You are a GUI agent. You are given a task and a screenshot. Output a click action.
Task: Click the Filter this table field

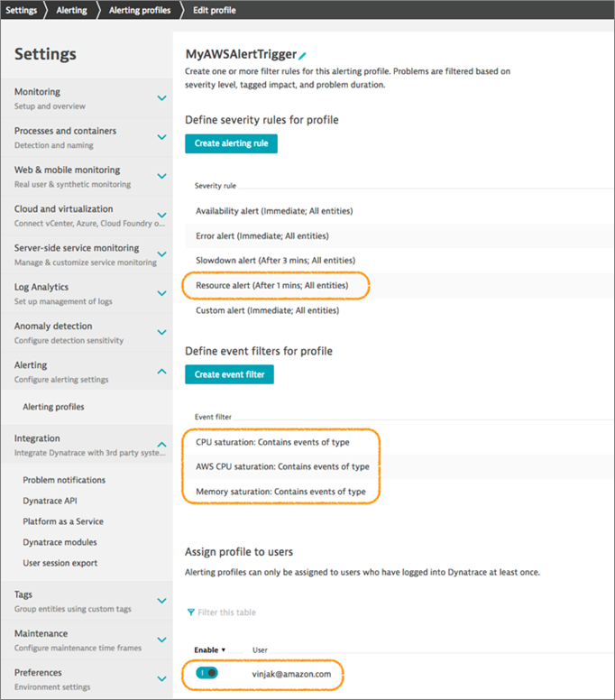point(226,612)
